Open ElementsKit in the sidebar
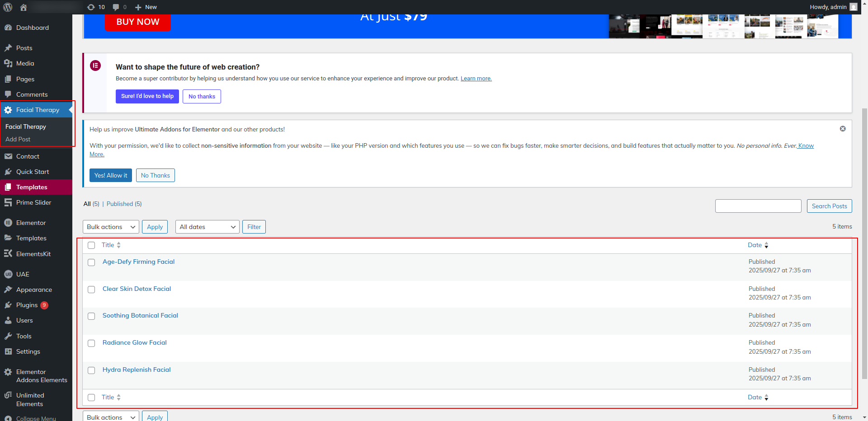 click(x=33, y=254)
